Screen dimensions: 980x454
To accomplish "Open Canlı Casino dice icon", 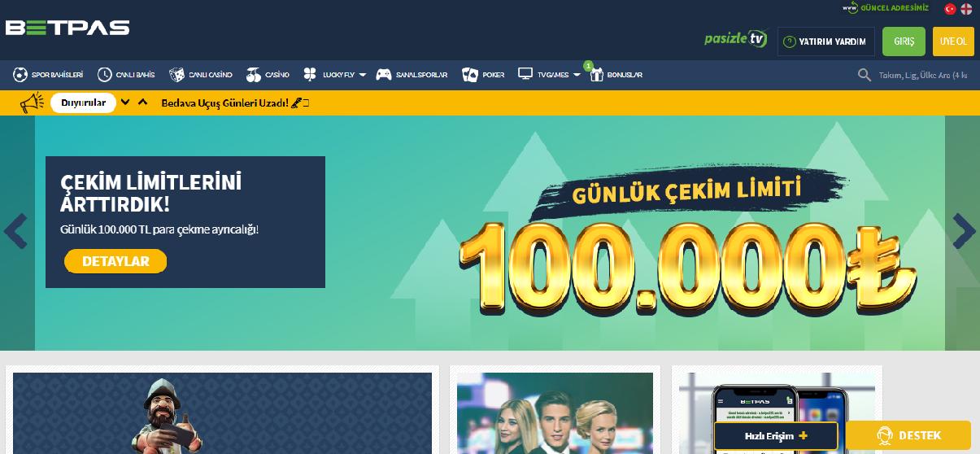I will (176, 75).
